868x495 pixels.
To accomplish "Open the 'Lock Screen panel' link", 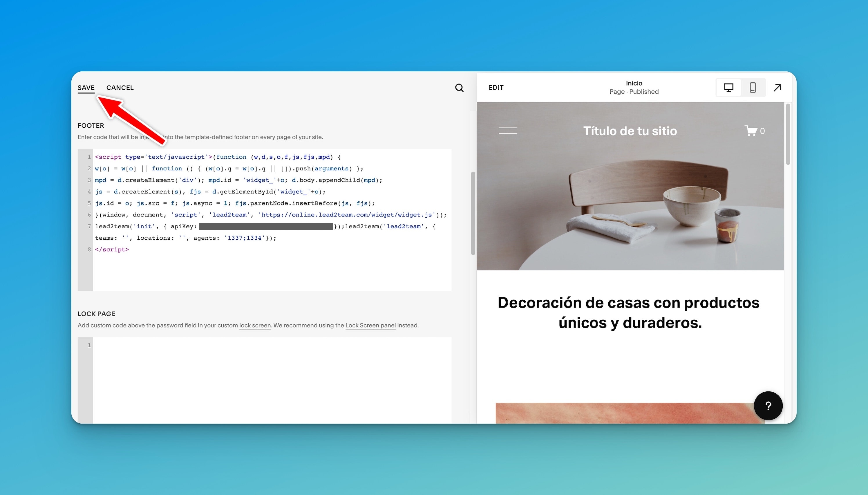I will [x=370, y=325].
